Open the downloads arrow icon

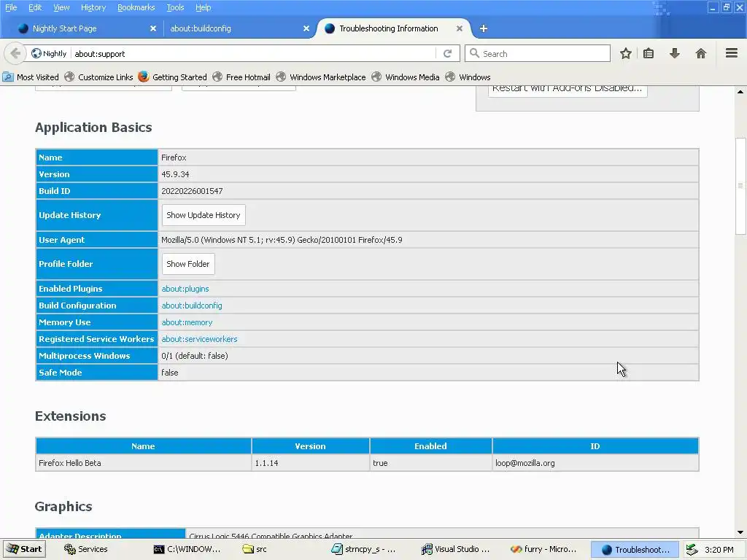675,53
